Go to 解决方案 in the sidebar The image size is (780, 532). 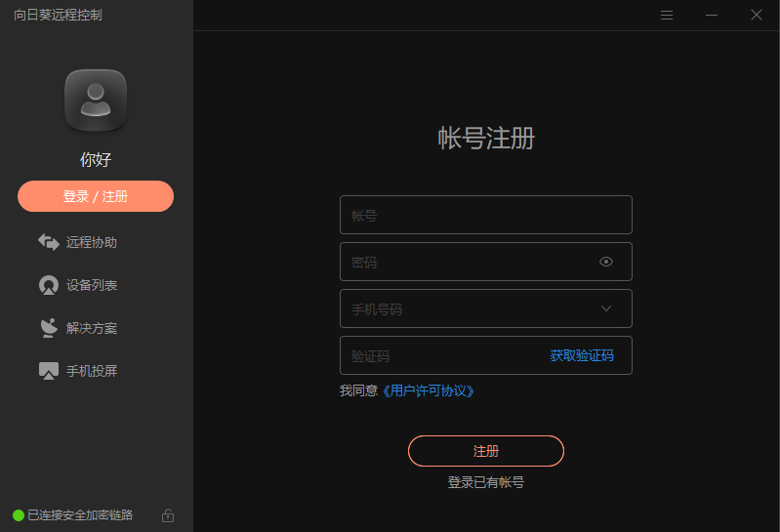(92, 328)
